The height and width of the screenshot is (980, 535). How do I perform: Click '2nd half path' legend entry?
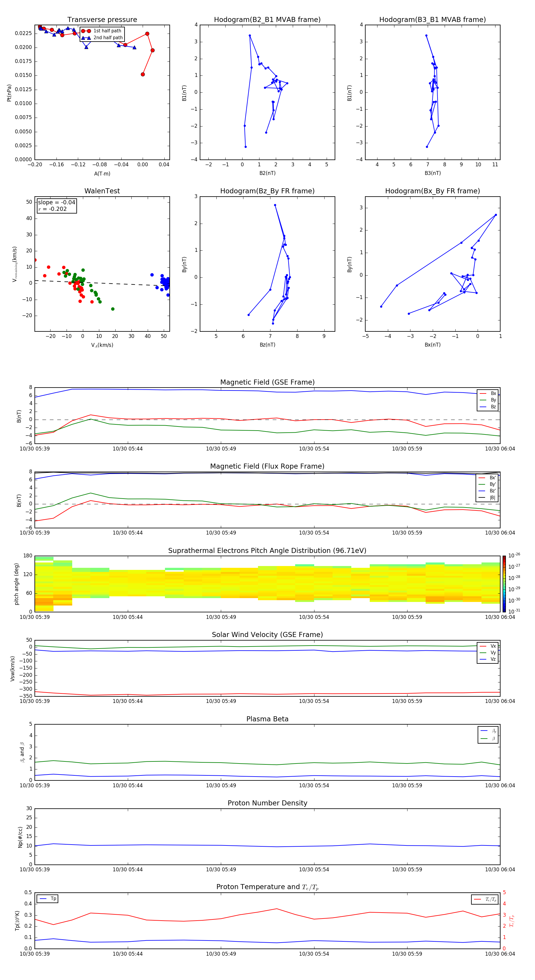tap(102, 38)
